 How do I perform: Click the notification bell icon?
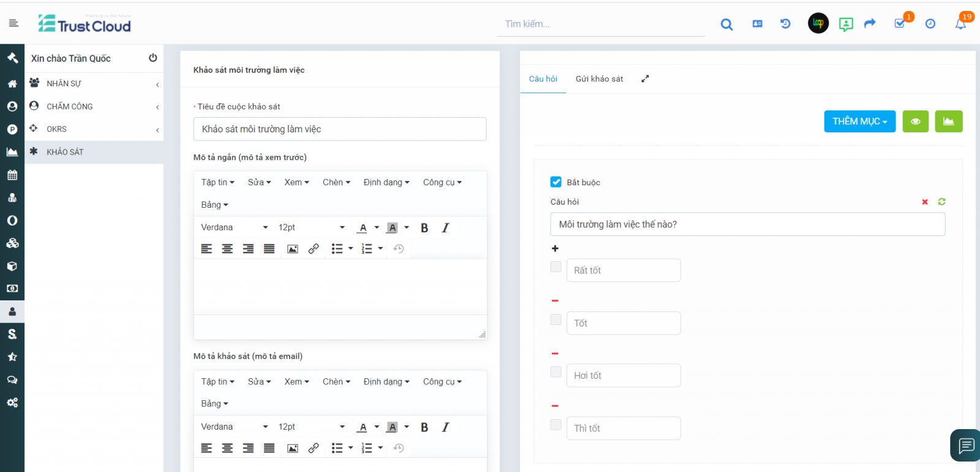(x=960, y=24)
